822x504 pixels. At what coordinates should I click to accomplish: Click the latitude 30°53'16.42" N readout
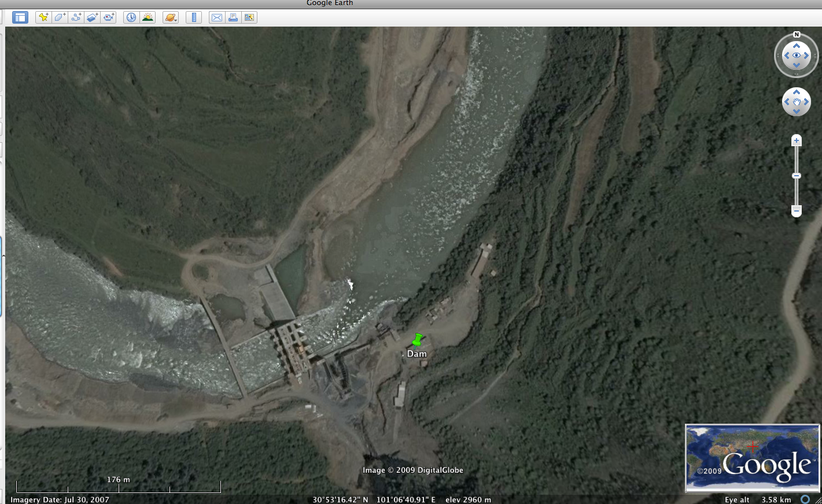pos(340,499)
